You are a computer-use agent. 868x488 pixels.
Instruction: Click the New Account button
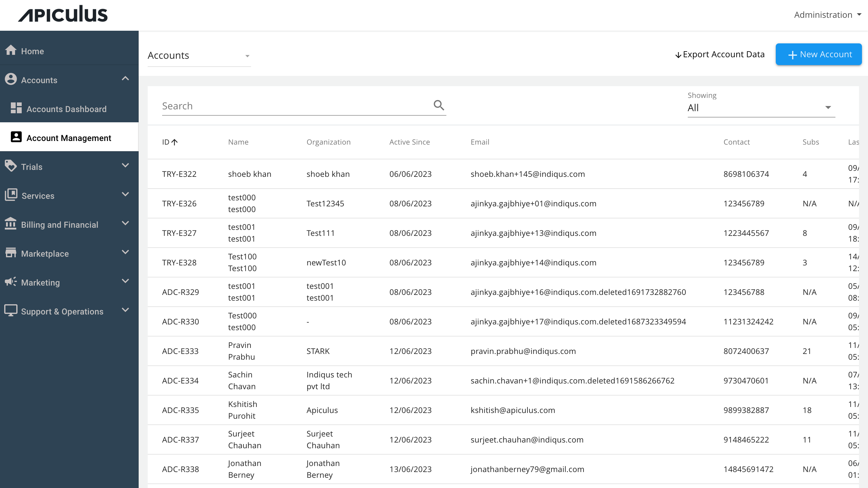point(819,54)
